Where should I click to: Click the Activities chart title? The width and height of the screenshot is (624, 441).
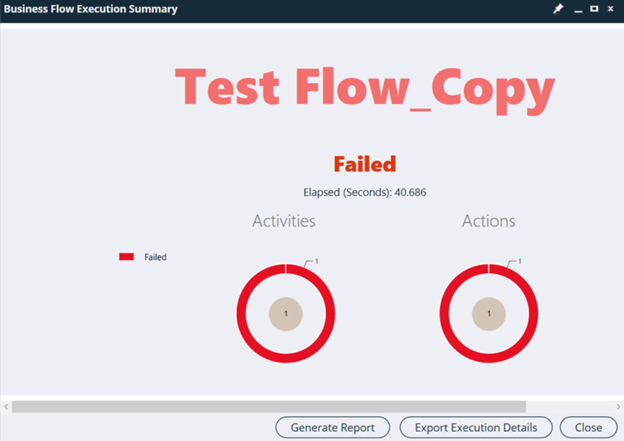pyautogui.click(x=284, y=220)
